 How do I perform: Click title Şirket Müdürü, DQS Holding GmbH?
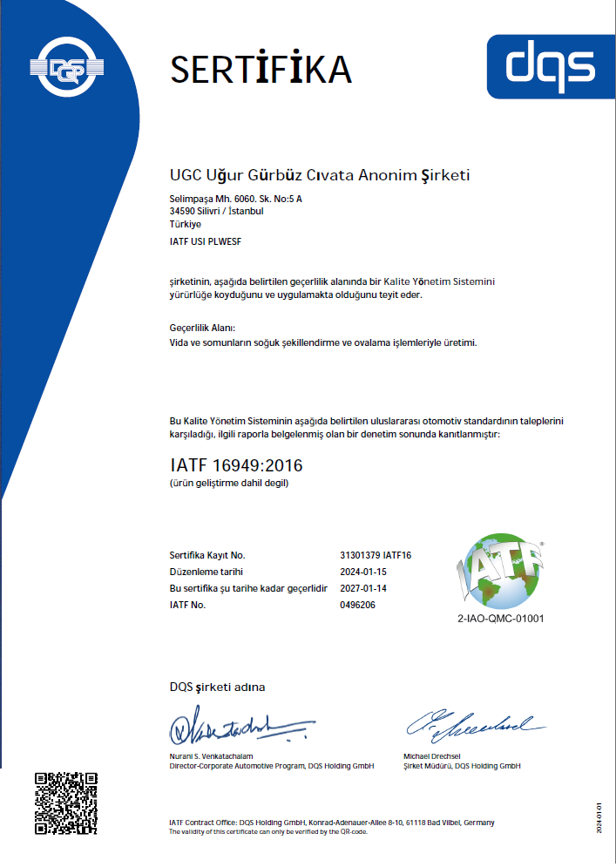462,767
